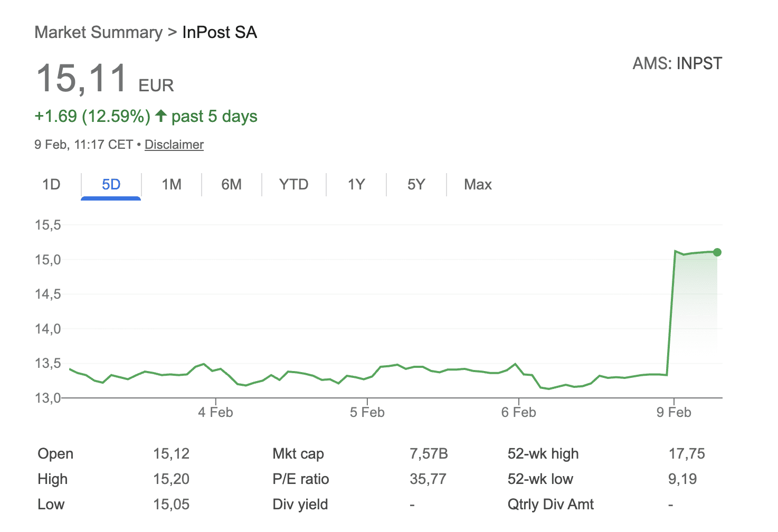Click the 6 Feb axis marker

click(518, 412)
